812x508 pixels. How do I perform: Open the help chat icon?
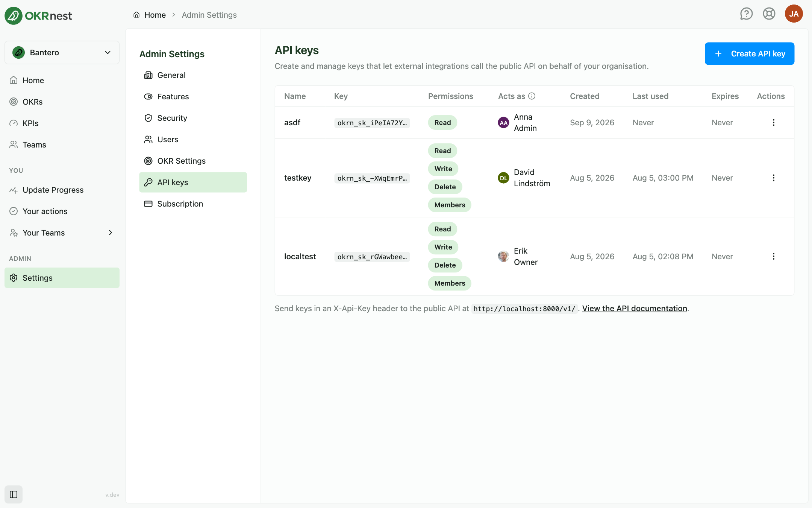[x=746, y=14]
